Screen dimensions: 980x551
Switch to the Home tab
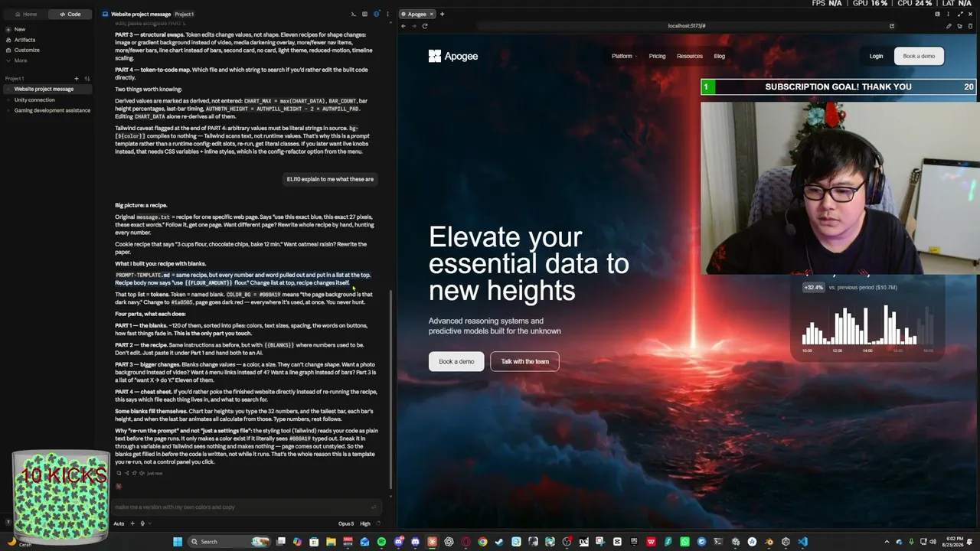point(25,14)
